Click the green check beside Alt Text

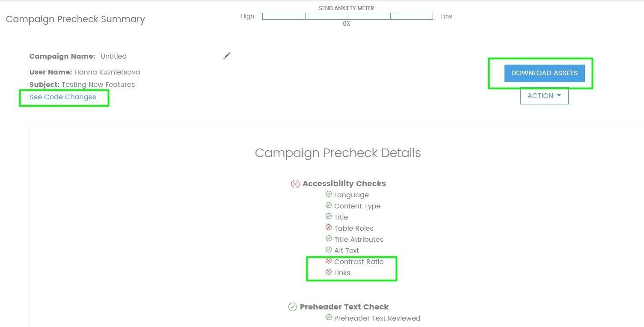click(x=329, y=250)
